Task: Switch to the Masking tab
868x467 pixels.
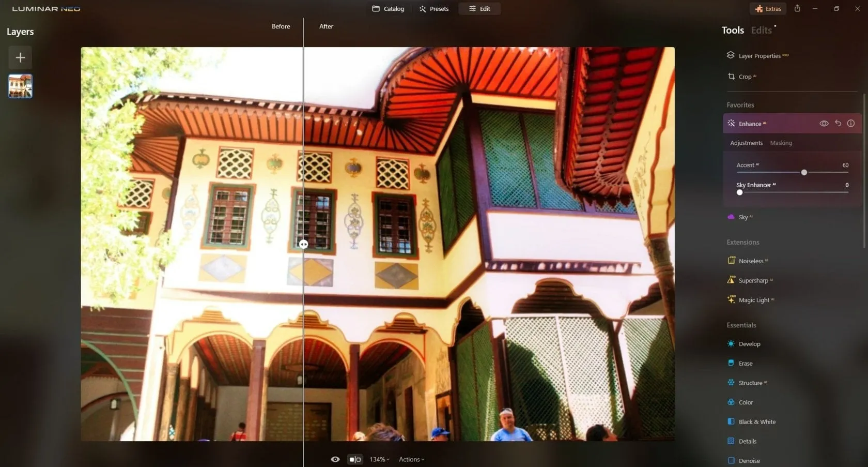Action: click(x=781, y=143)
